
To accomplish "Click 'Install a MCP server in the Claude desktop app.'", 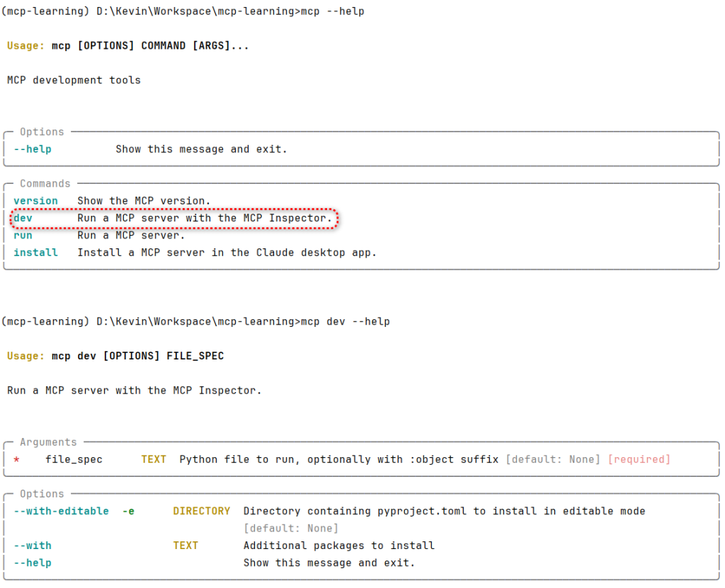I will tap(227, 253).
